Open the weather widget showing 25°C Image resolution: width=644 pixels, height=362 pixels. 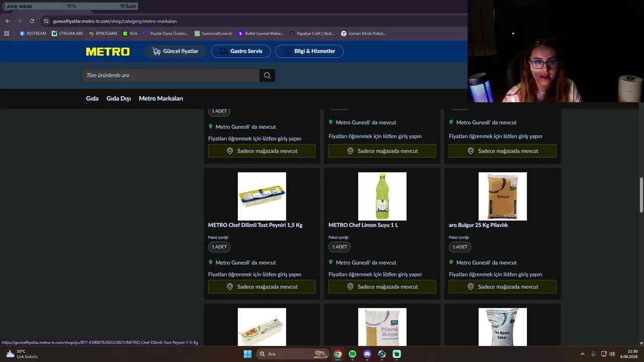point(22,354)
